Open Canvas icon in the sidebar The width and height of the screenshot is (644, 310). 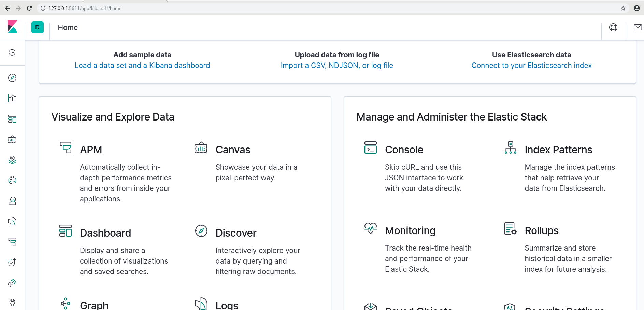[x=12, y=139]
